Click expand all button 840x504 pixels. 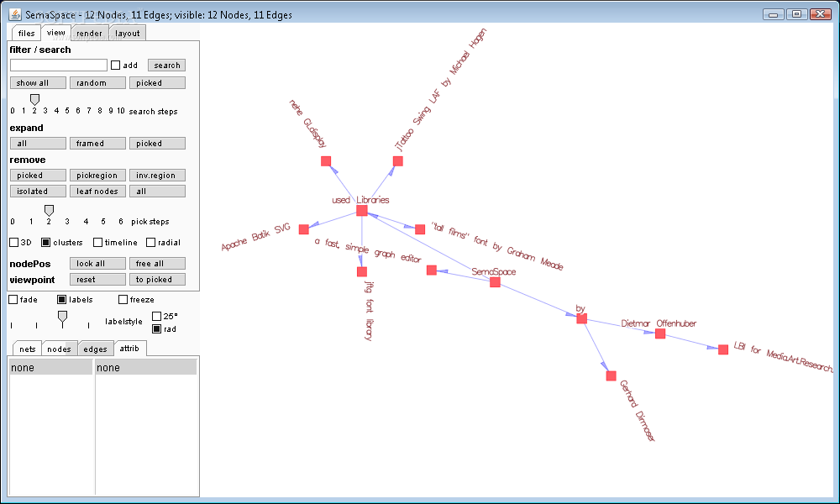38,144
